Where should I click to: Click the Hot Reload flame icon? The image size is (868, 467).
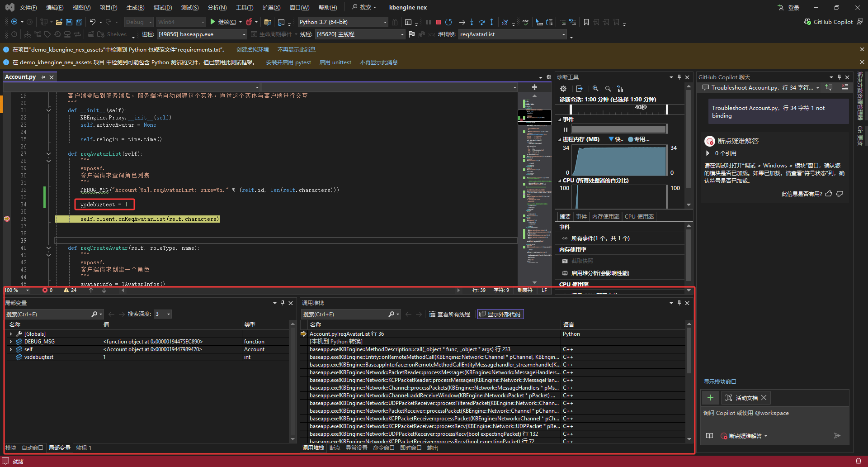tap(249, 22)
